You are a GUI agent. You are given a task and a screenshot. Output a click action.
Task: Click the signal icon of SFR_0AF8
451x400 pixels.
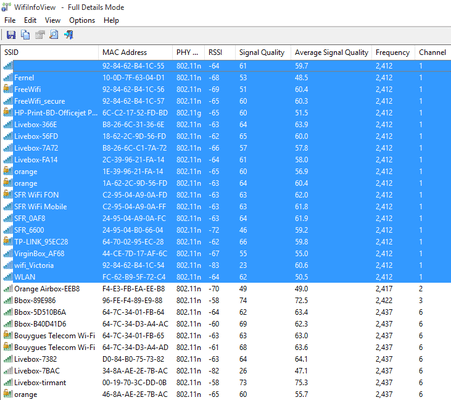[8, 218]
